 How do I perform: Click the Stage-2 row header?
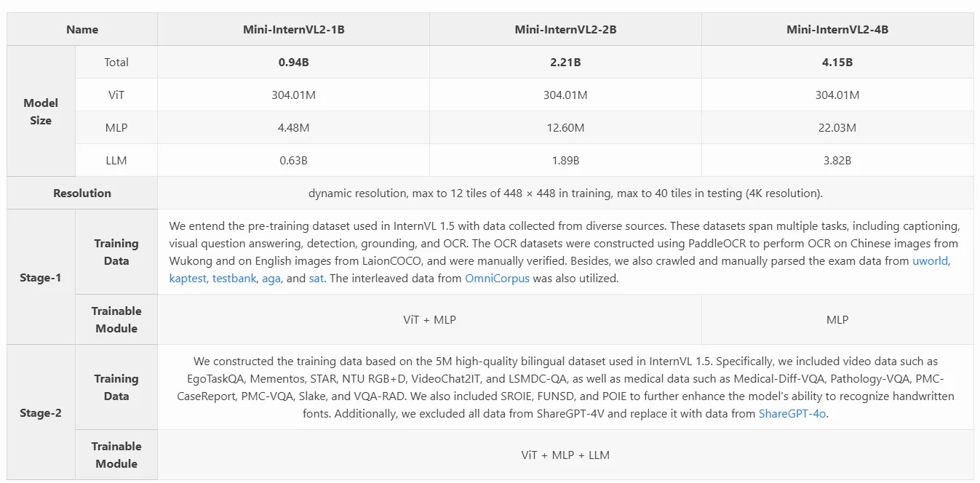pos(41,413)
